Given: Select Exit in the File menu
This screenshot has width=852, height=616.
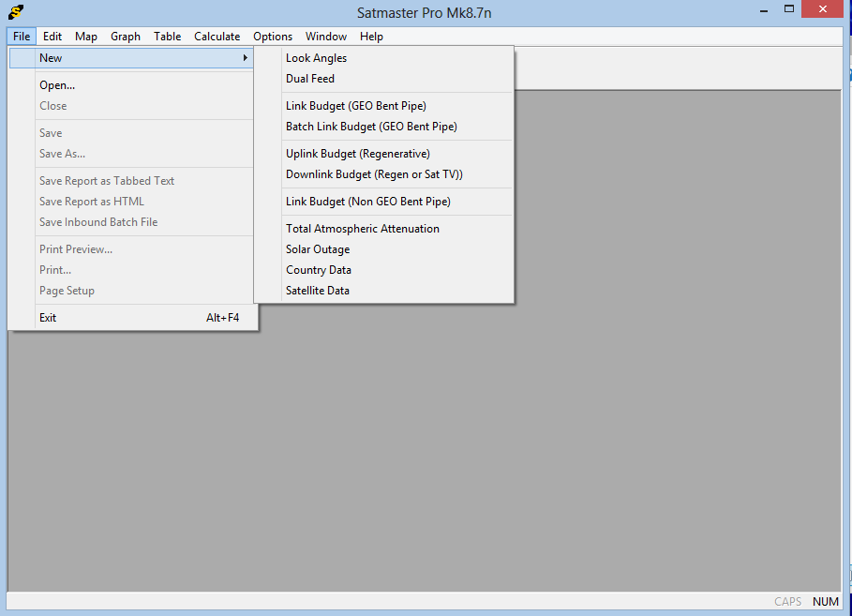Looking at the screenshot, I should 131,318.
